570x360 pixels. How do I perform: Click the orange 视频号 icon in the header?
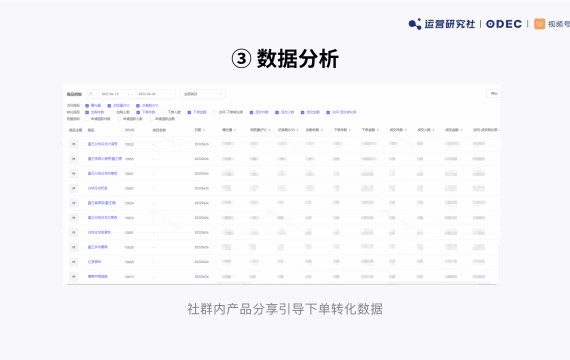[539, 24]
